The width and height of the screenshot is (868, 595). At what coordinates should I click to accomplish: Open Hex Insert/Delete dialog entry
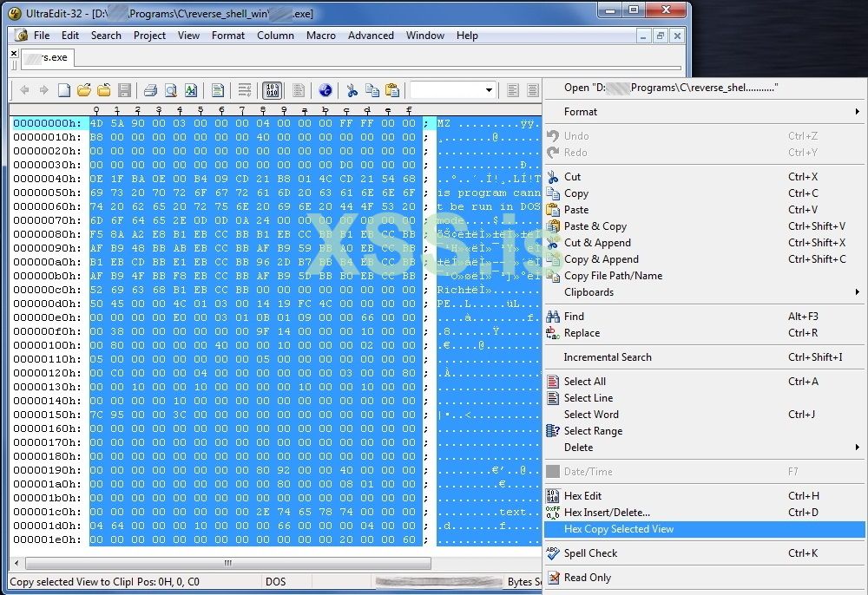coord(705,513)
